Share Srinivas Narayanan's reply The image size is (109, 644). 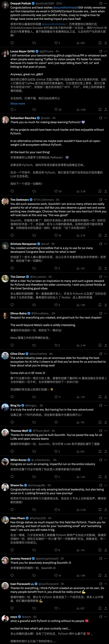tap(105, 268)
